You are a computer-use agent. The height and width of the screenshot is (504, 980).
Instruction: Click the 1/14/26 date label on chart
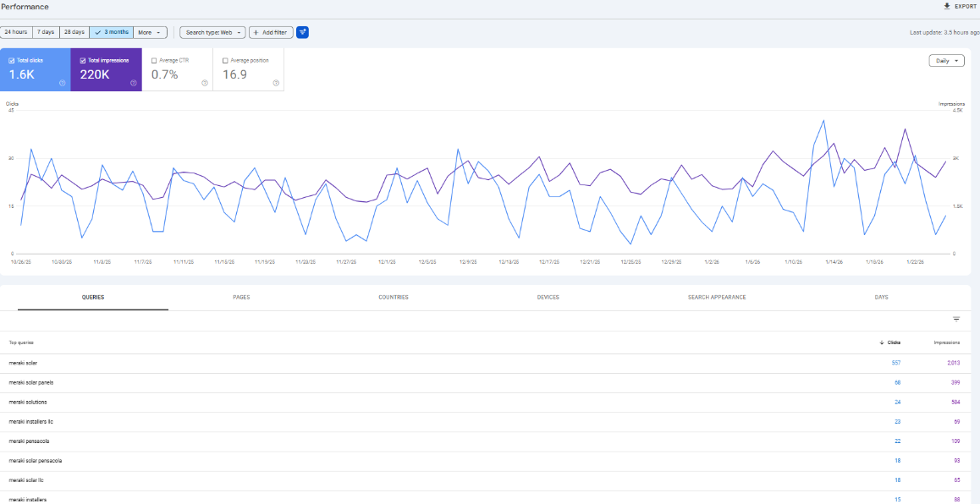834,262
